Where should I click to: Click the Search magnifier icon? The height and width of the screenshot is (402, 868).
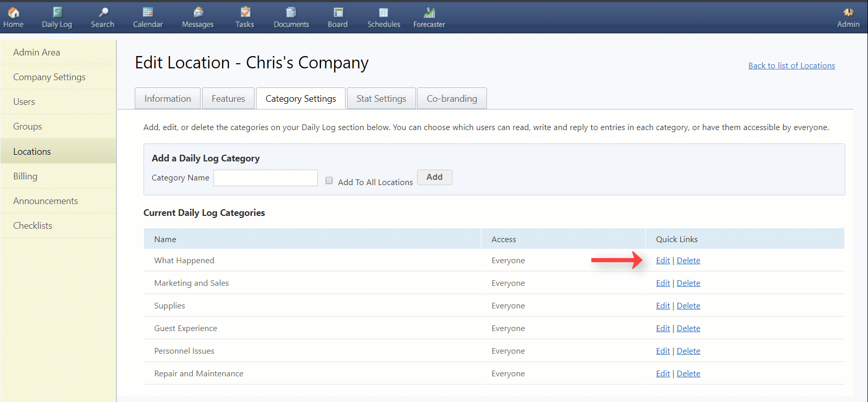103,12
